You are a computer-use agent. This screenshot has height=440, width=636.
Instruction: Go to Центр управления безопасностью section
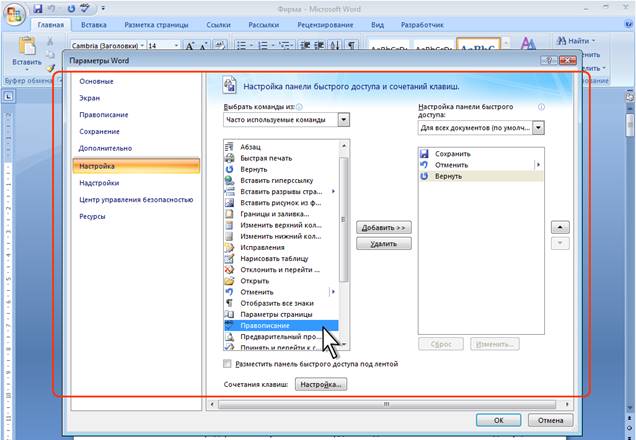[136, 200]
